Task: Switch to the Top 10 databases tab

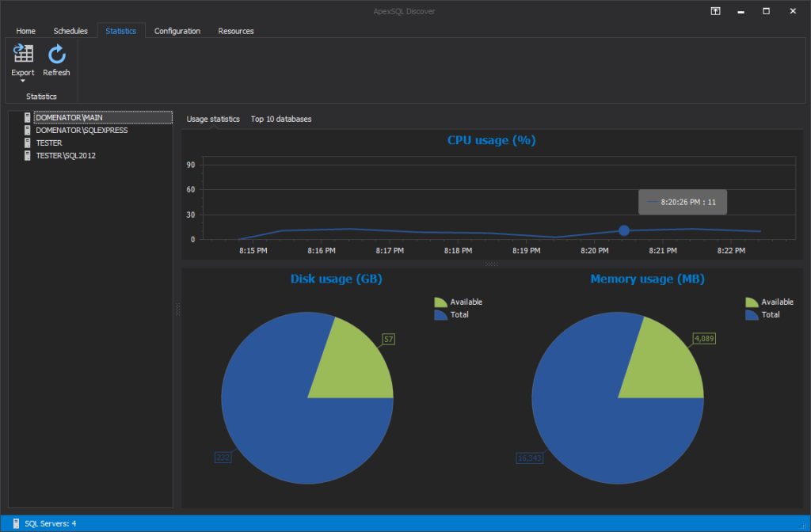Action: tap(280, 119)
